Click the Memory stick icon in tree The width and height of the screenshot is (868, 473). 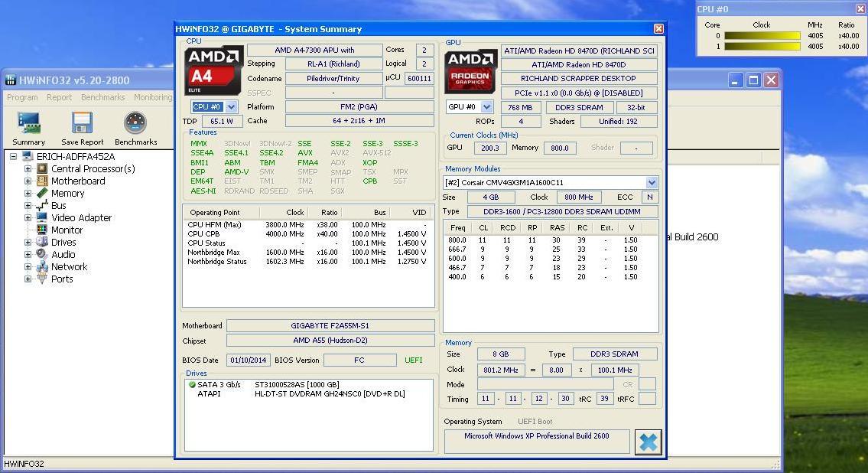tap(42, 193)
